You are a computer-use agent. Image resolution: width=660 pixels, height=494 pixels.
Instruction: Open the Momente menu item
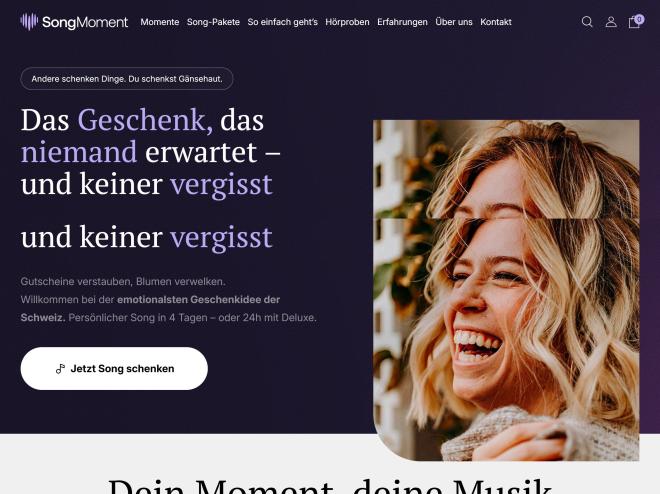(160, 22)
